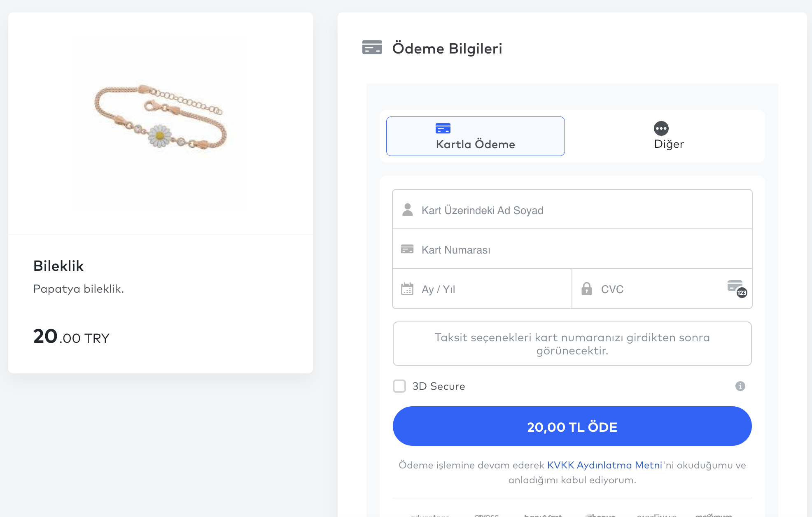Click the calendar icon in Ay / Yıl field
Image resolution: width=812 pixels, height=517 pixels.
407,289
